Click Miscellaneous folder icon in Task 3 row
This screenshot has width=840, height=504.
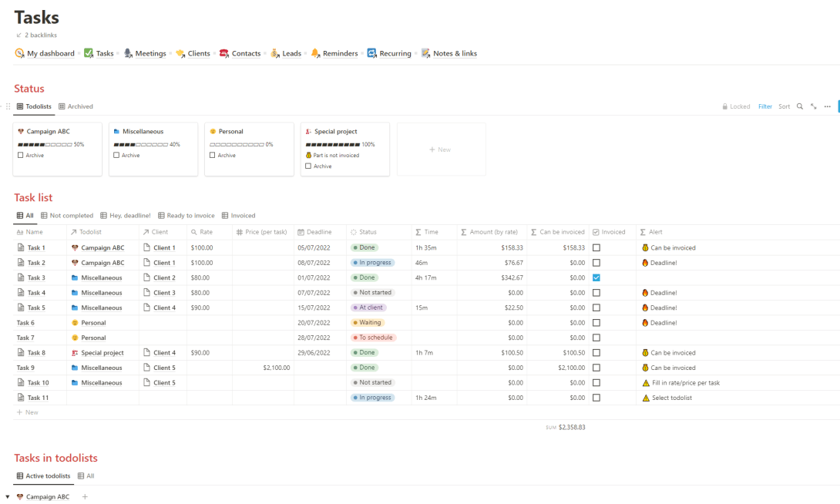tap(75, 277)
